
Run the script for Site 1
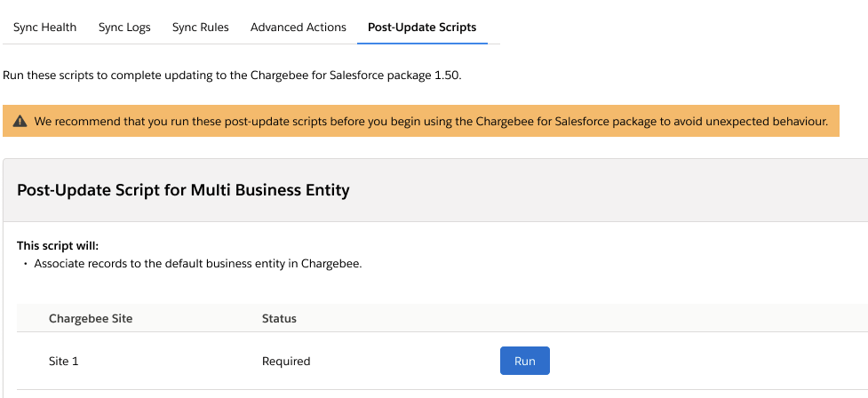click(525, 361)
